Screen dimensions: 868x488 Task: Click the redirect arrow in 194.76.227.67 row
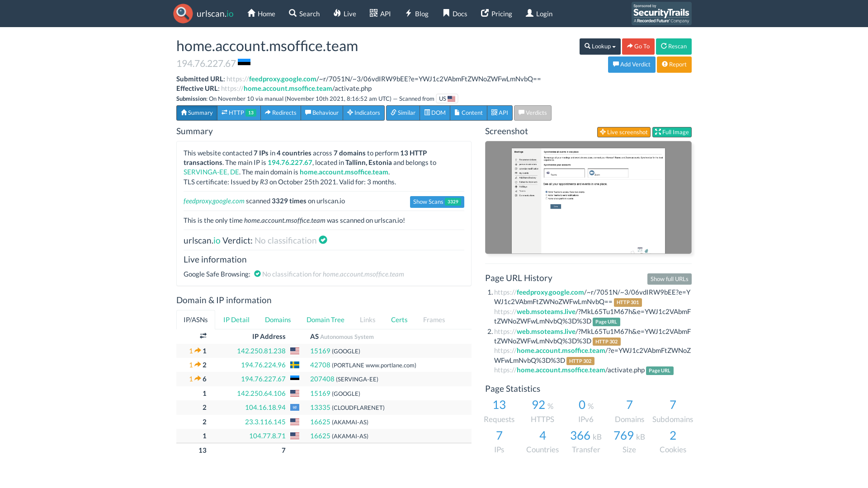coord(198,379)
